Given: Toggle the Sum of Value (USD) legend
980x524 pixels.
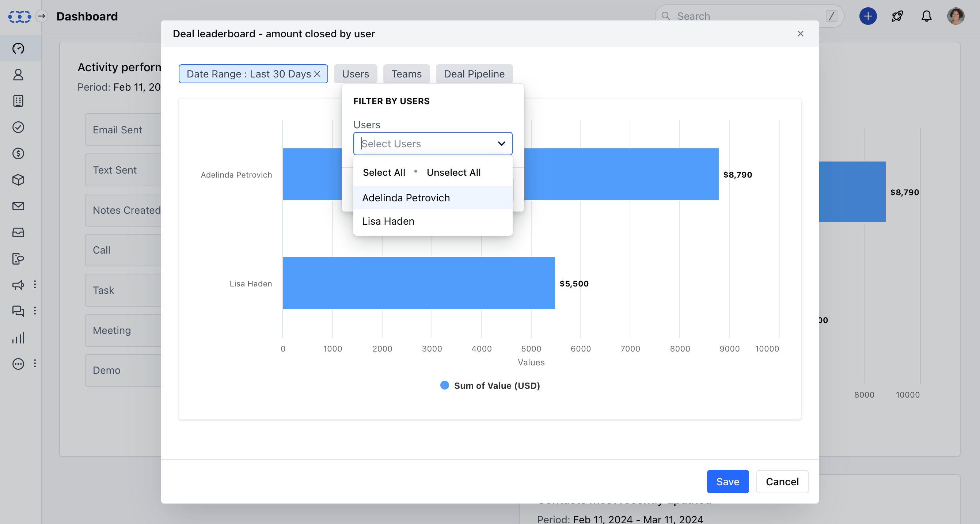Looking at the screenshot, I should tap(490, 386).
